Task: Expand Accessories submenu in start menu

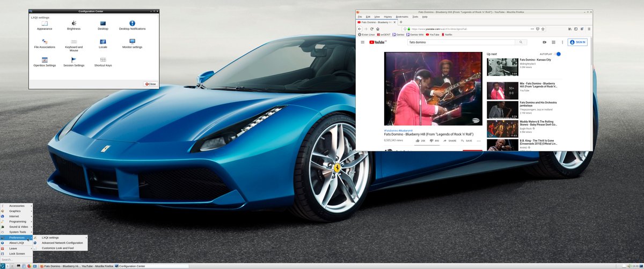Action: tap(17, 206)
